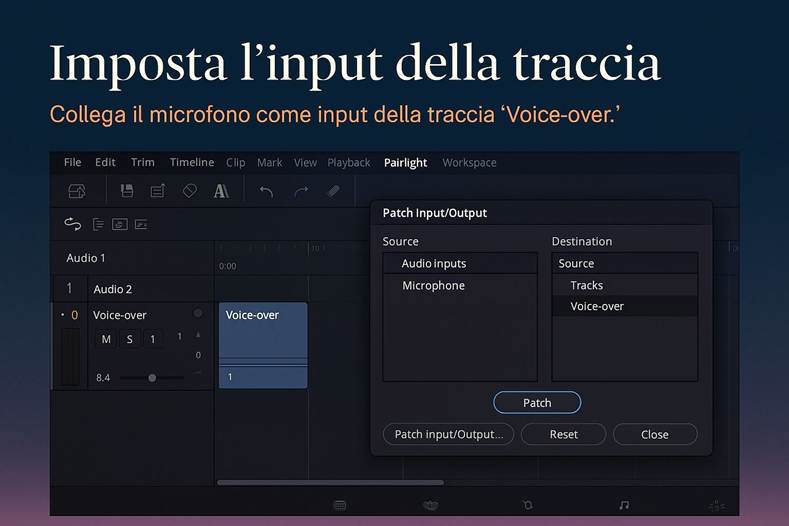This screenshot has width=789, height=526.
Task: Select the Voice-over track name
Action: coord(120,315)
